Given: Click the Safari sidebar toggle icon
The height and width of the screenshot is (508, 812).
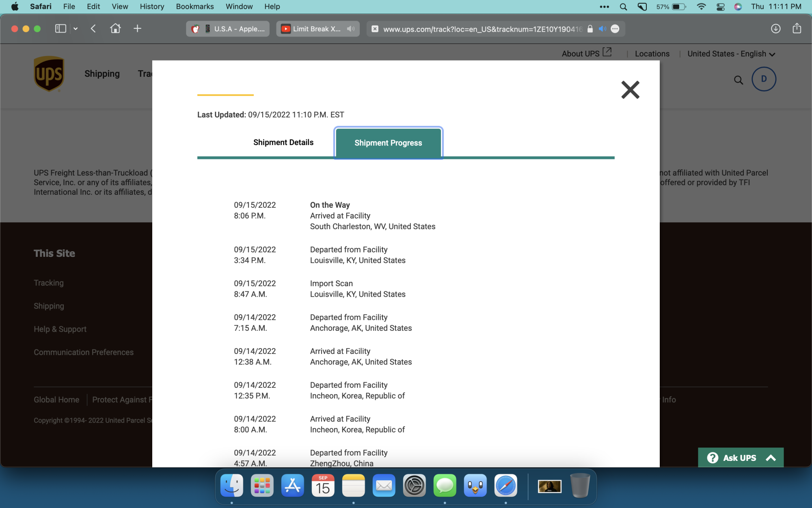Looking at the screenshot, I should (x=60, y=28).
